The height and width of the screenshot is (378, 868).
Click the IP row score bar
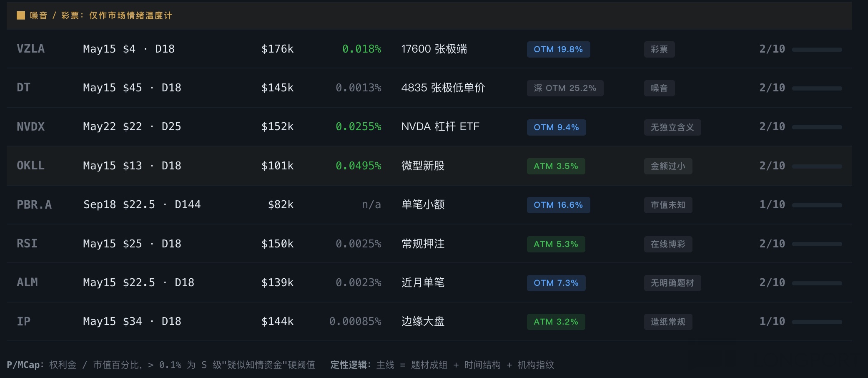817,322
